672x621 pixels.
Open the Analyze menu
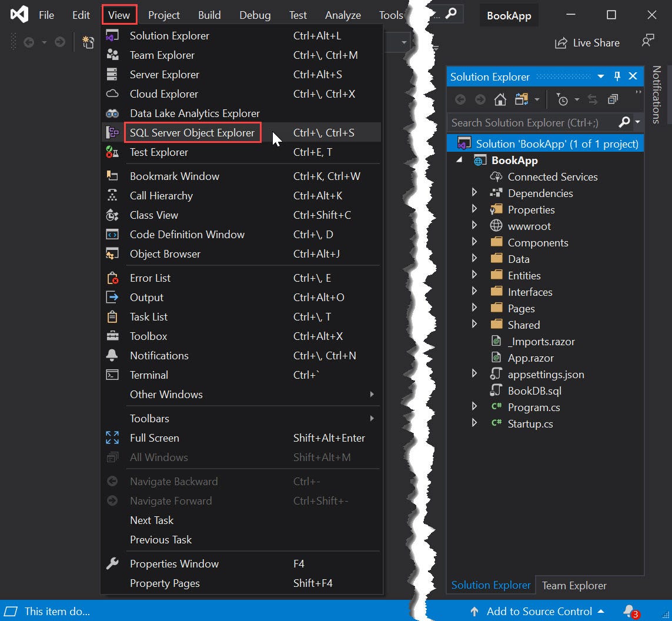pyautogui.click(x=342, y=15)
